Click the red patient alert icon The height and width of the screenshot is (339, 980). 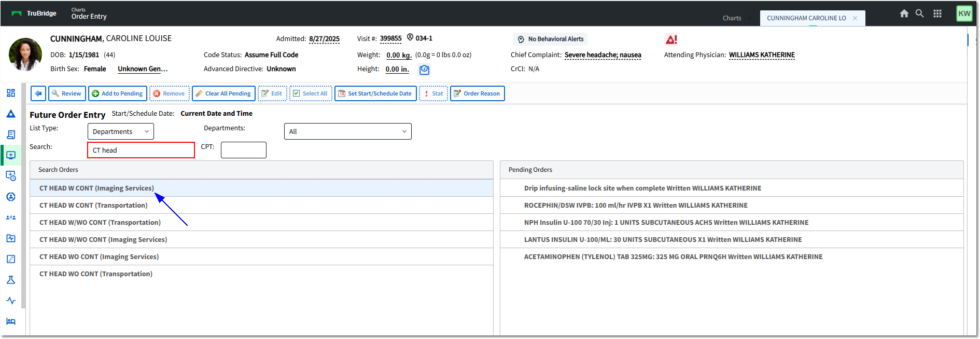[x=671, y=39]
